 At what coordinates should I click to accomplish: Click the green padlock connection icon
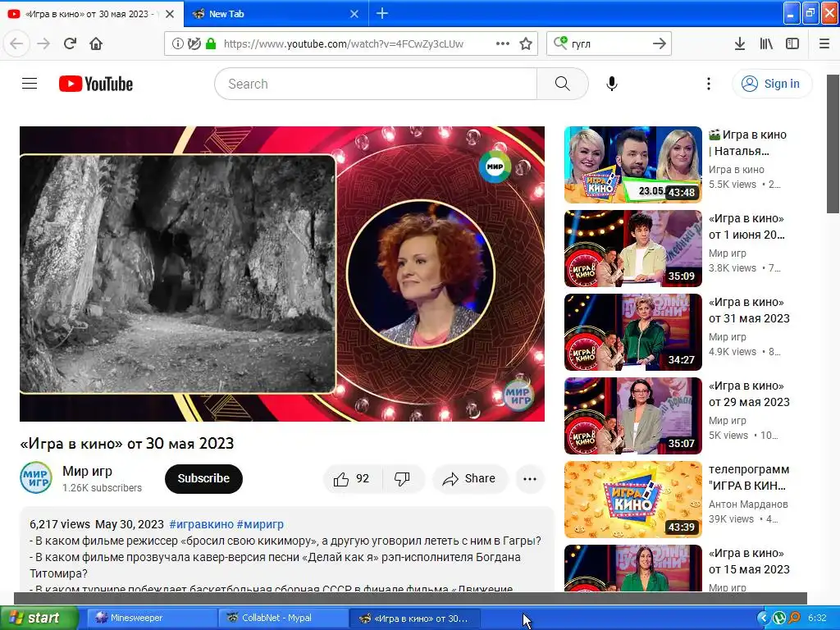pyautogui.click(x=211, y=44)
